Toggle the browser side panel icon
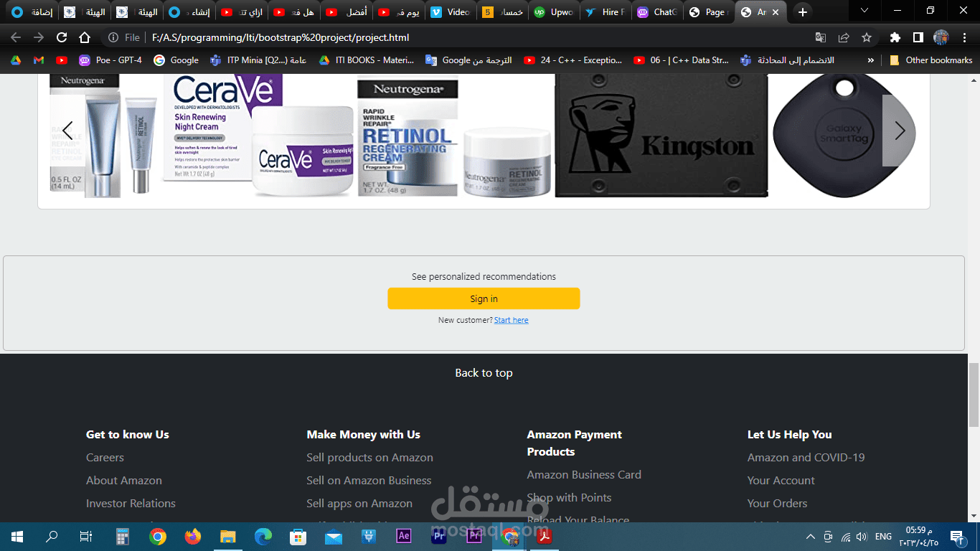 (x=918, y=37)
